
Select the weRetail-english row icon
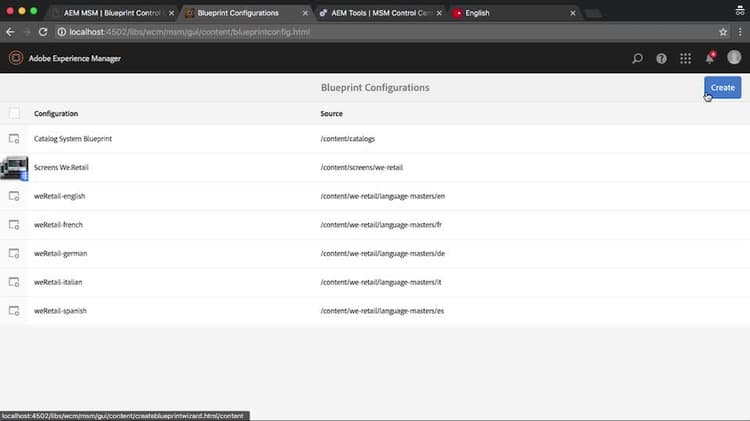coord(14,196)
